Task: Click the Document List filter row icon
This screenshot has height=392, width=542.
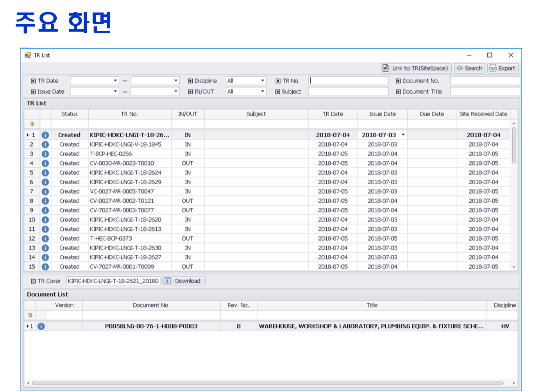Action: point(30,315)
